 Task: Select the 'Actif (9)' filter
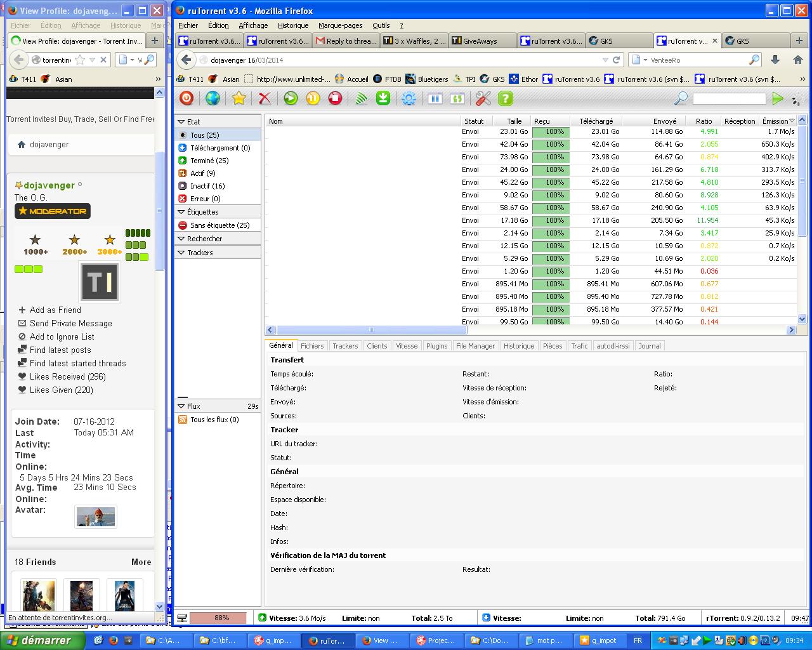click(x=218, y=173)
